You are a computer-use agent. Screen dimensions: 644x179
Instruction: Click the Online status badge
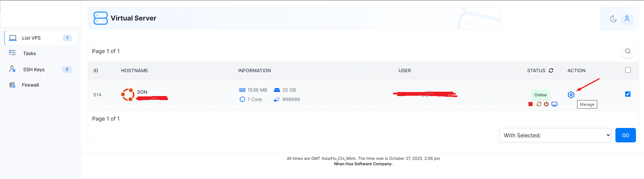pyautogui.click(x=540, y=95)
